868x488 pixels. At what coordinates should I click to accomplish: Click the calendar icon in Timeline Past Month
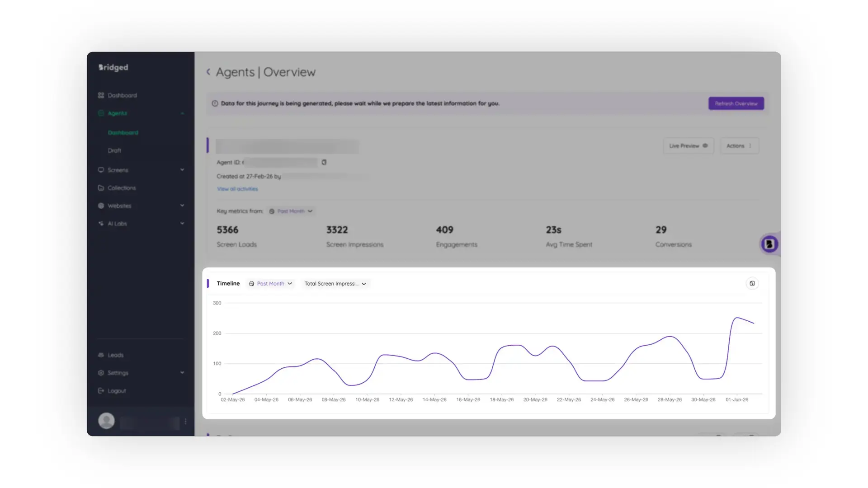pos(252,284)
